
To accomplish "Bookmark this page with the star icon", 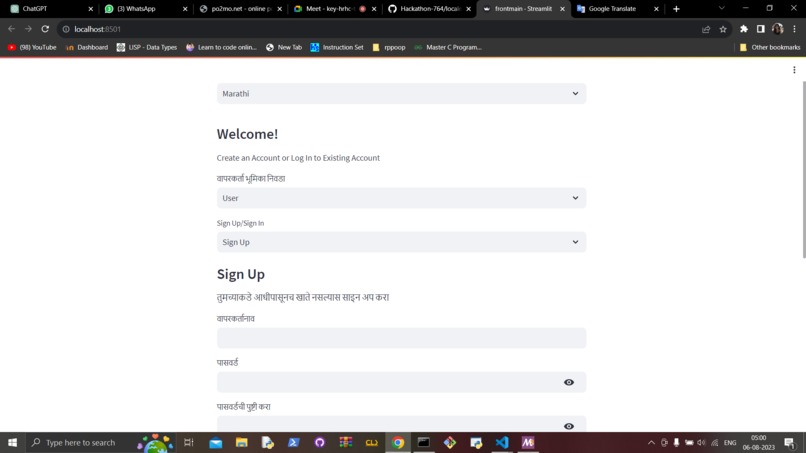I will (723, 29).
